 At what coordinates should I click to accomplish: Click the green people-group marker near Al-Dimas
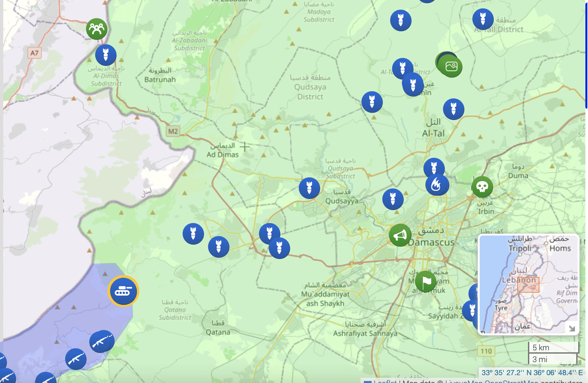97,29
